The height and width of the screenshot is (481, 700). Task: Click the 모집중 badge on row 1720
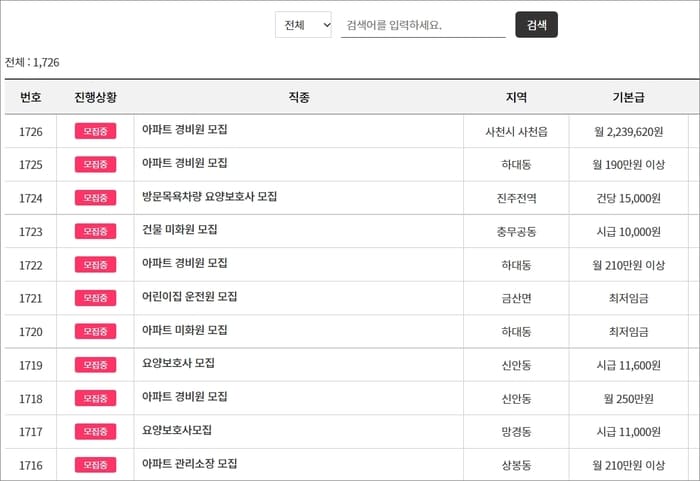96,331
